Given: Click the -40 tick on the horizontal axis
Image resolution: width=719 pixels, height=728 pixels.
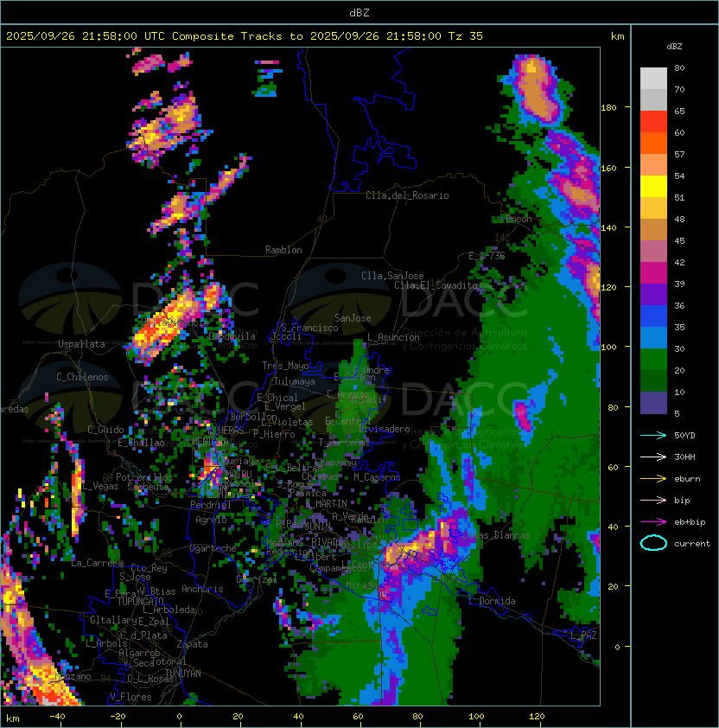Looking at the screenshot, I should [x=58, y=717].
